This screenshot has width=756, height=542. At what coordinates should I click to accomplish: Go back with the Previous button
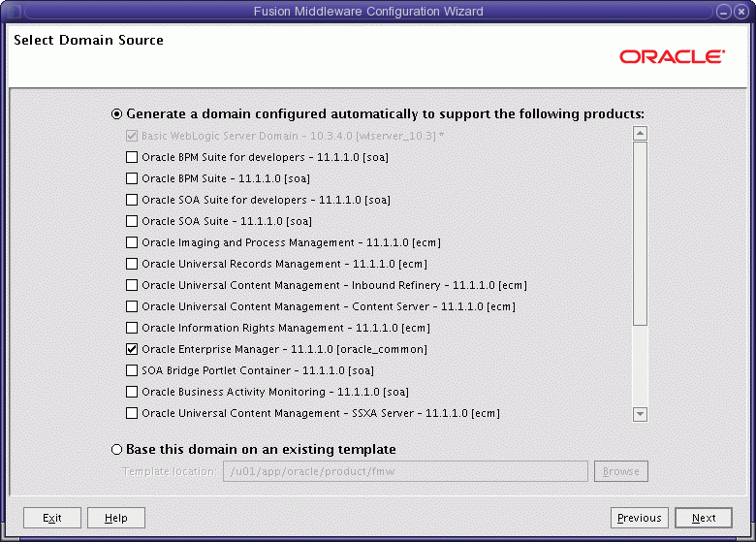click(640, 518)
